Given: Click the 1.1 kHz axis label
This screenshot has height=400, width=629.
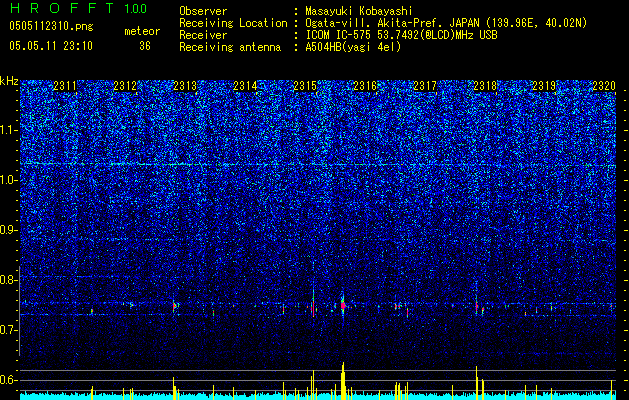Looking at the screenshot, I should 9,130.
